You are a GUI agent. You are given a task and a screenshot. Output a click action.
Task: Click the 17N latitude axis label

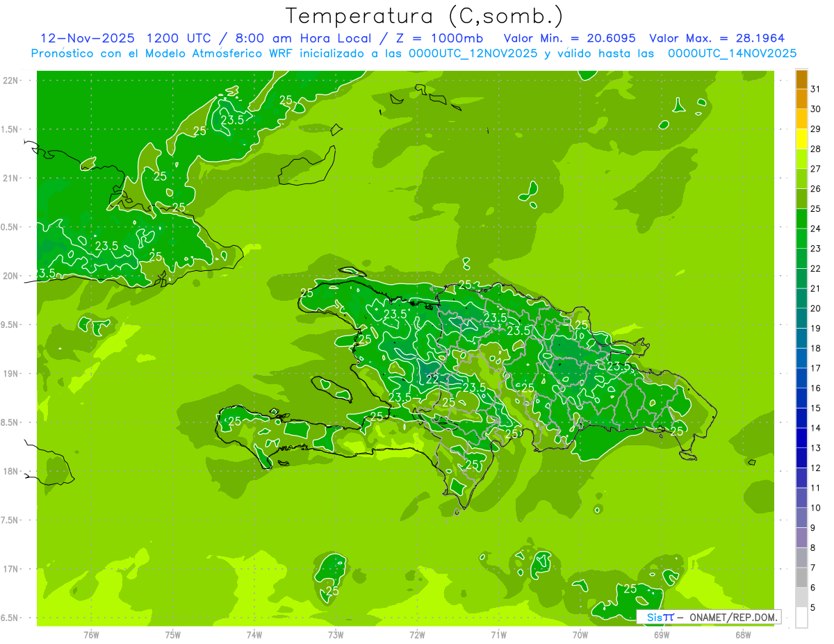[11, 570]
